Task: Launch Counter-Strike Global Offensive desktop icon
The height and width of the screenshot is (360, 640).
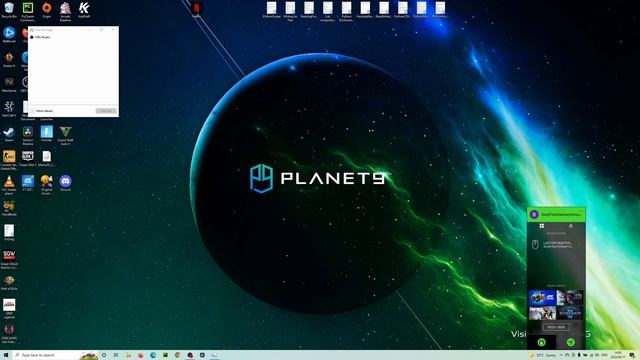Action: coord(9,160)
